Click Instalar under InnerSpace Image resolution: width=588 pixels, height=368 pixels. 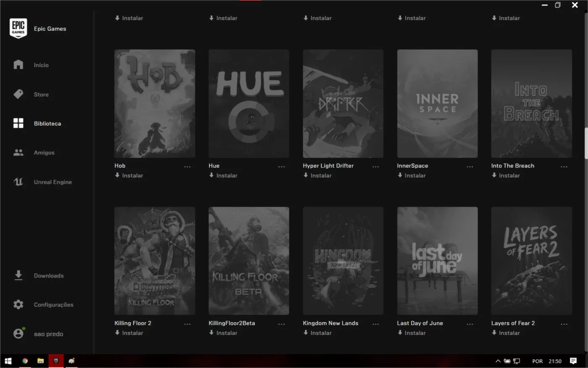412,175
